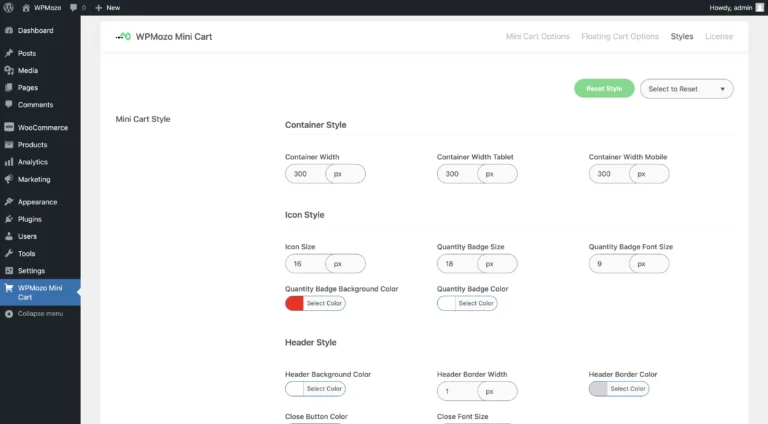Switch to Mini Cart Options tab
The image size is (768, 424).
pyautogui.click(x=537, y=36)
